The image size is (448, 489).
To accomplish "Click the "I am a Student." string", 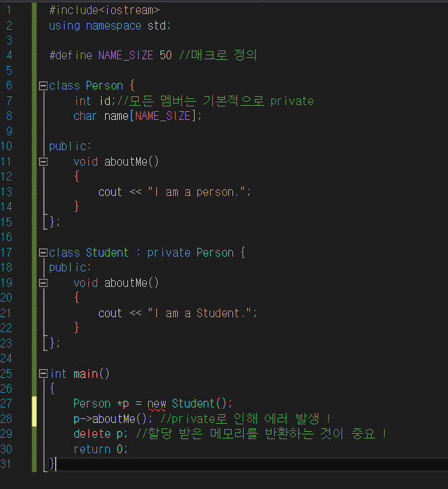I will pos(198,313).
